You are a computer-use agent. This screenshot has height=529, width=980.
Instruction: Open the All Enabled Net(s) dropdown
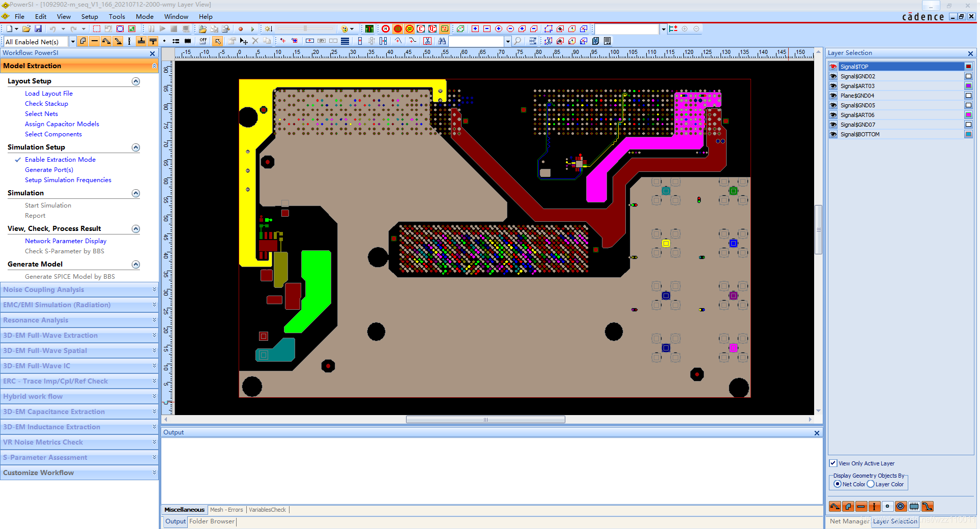click(72, 42)
